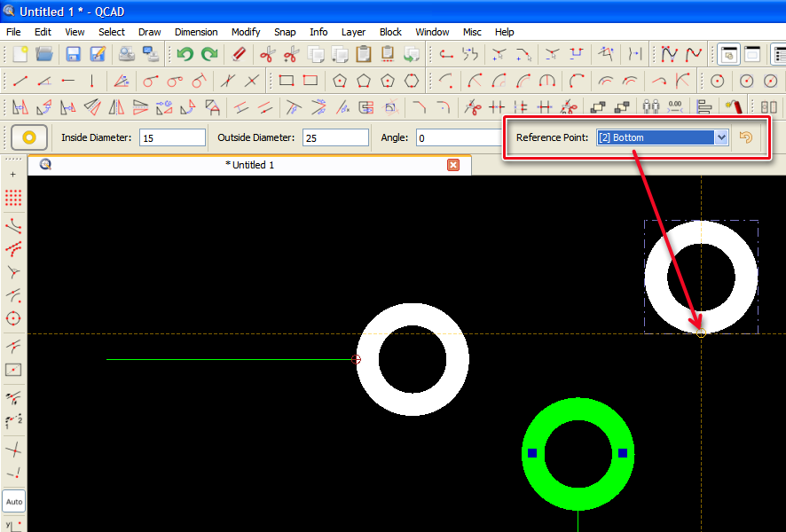This screenshot has height=532, width=786.
Task: Click the New document icon
Action: (x=20, y=54)
